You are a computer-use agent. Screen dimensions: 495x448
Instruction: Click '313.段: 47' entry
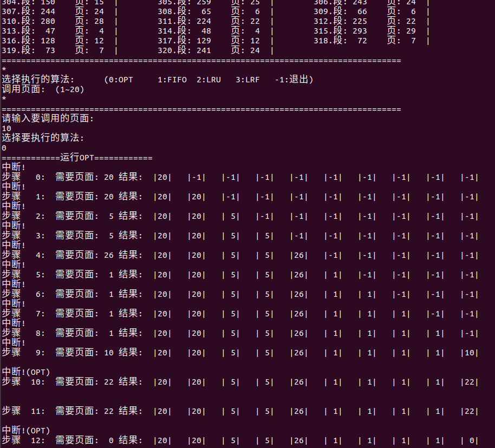28,31
